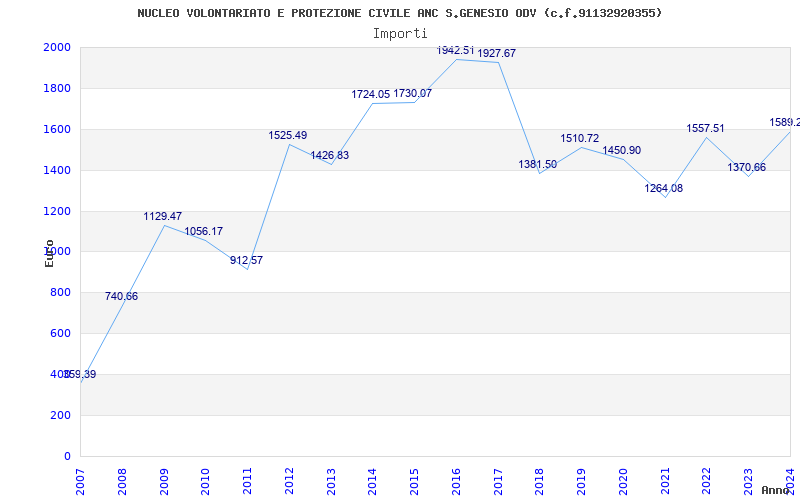Select data label 912.57 for 2011
This screenshot has width=800, height=500.
click(x=246, y=260)
